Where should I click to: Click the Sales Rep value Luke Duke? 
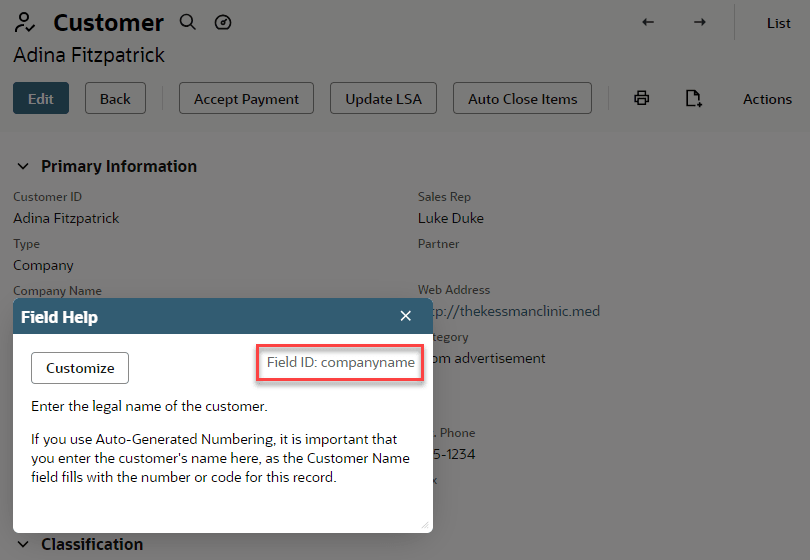[x=450, y=218]
